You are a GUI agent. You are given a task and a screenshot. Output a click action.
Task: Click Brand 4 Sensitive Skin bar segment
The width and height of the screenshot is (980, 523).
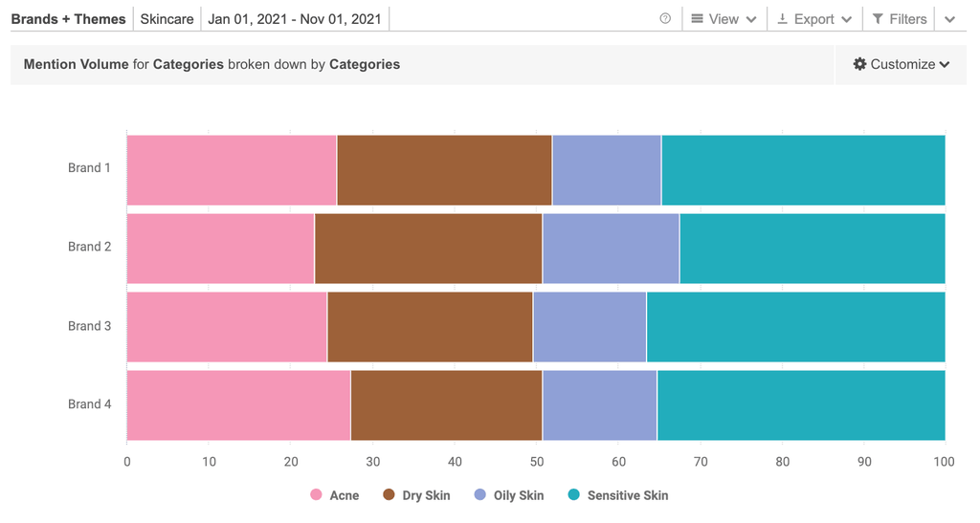(x=801, y=405)
